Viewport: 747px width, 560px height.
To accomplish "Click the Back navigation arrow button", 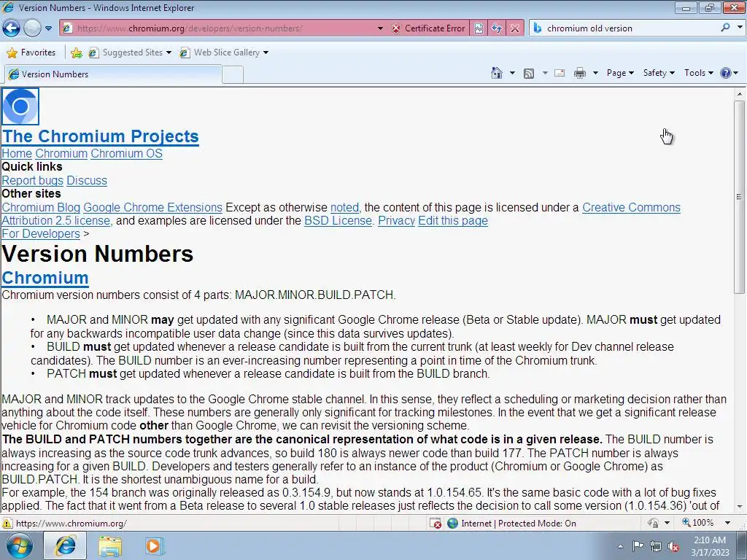I will [x=11, y=28].
